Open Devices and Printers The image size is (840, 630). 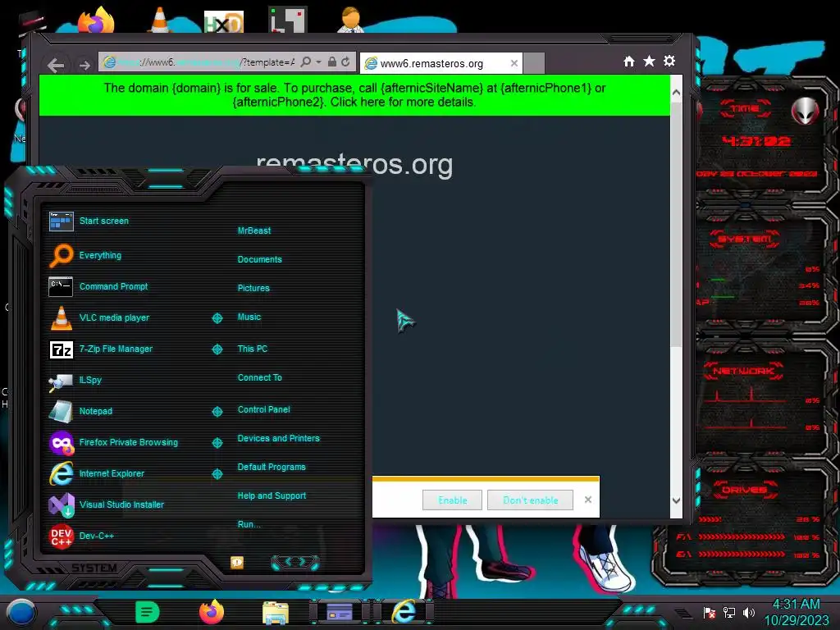pos(279,438)
